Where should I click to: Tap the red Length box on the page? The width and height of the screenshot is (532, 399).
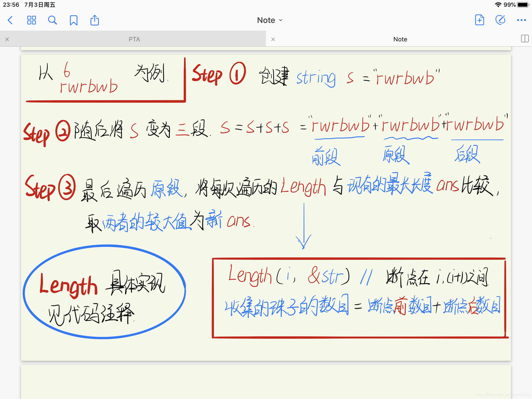[360, 298]
